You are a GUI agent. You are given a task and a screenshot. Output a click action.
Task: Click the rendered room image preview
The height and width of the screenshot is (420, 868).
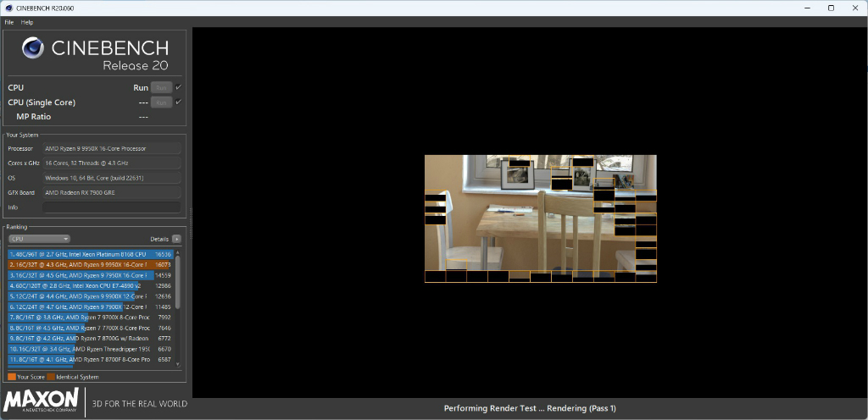coord(540,218)
